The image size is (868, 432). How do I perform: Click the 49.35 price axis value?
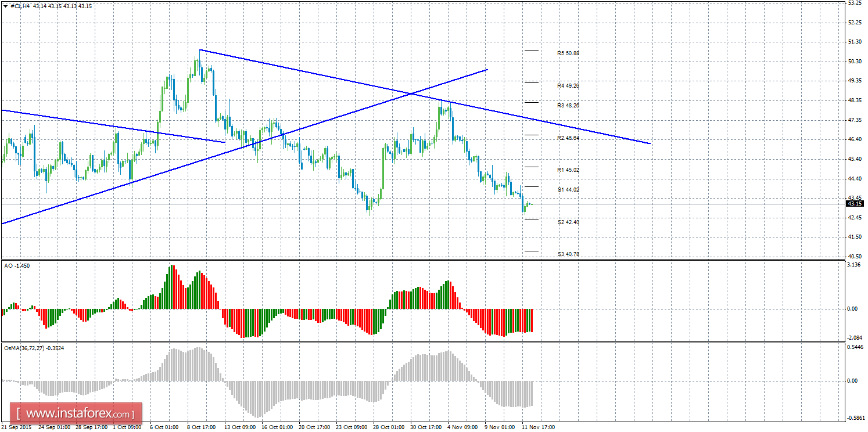(854, 81)
